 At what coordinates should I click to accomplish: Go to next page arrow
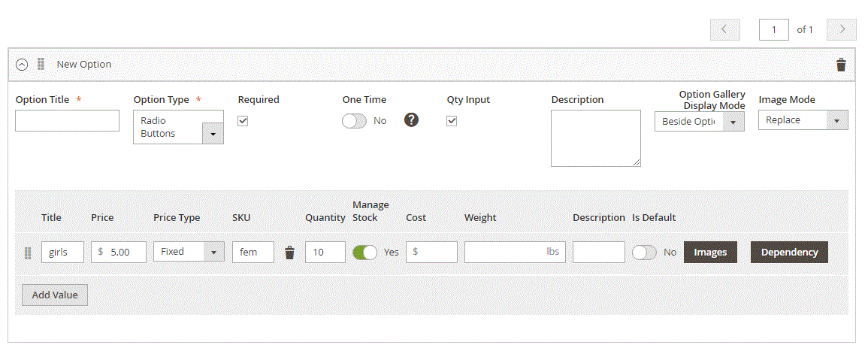click(842, 29)
